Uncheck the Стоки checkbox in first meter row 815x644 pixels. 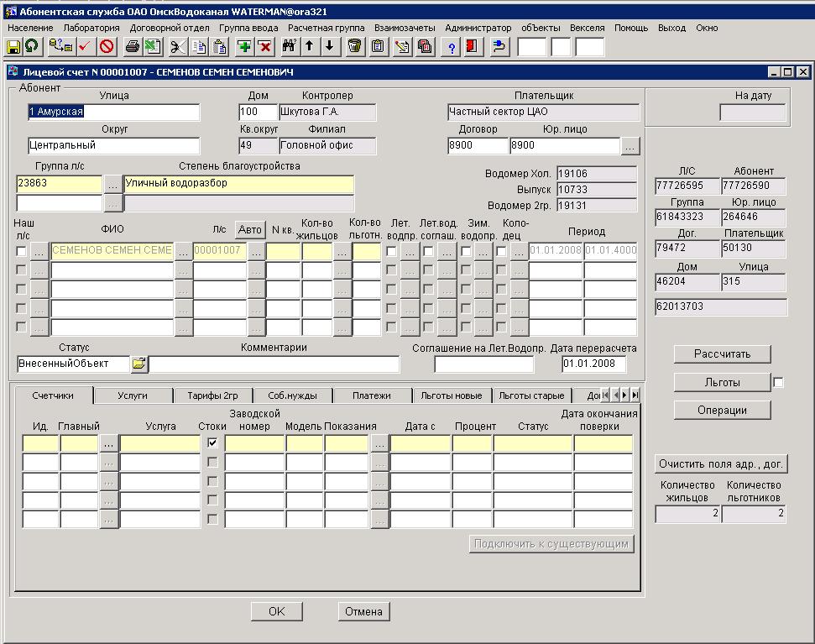click(x=212, y=442)
